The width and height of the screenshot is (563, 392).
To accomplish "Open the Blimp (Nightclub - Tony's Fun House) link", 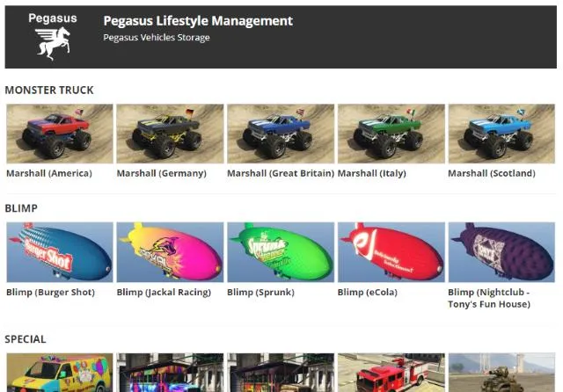I will pyautogui.click(x=489, y=298).
